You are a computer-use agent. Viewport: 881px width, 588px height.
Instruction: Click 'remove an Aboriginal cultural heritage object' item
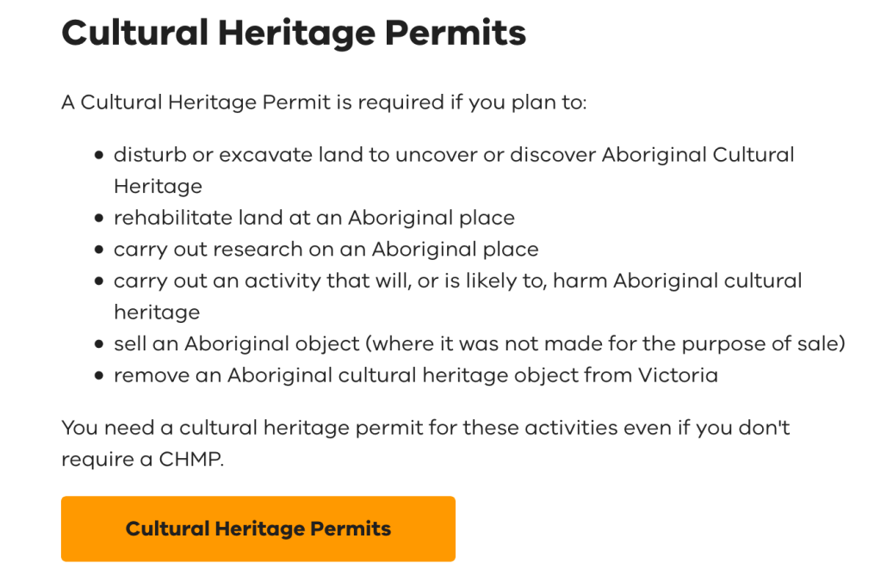click(415, 375)
